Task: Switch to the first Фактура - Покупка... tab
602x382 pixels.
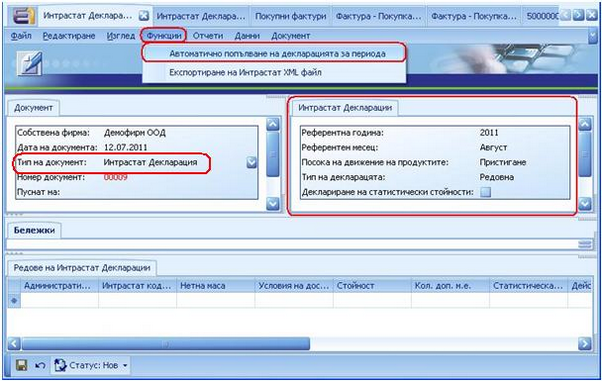Action: (x=379, y=16)
